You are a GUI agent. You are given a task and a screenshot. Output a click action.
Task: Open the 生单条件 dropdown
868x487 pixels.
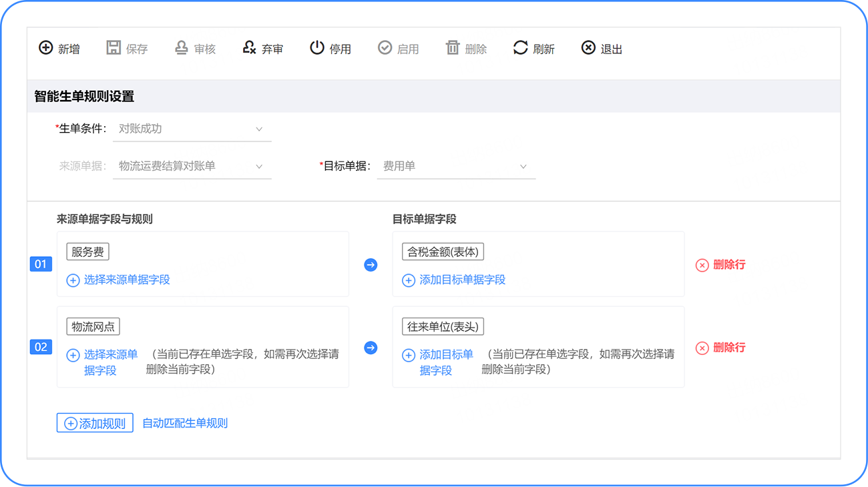coord(192,129)
